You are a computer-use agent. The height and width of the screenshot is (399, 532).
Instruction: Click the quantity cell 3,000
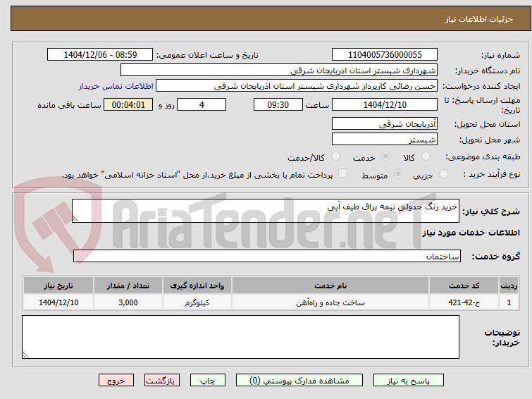click(x=128, y=302)
